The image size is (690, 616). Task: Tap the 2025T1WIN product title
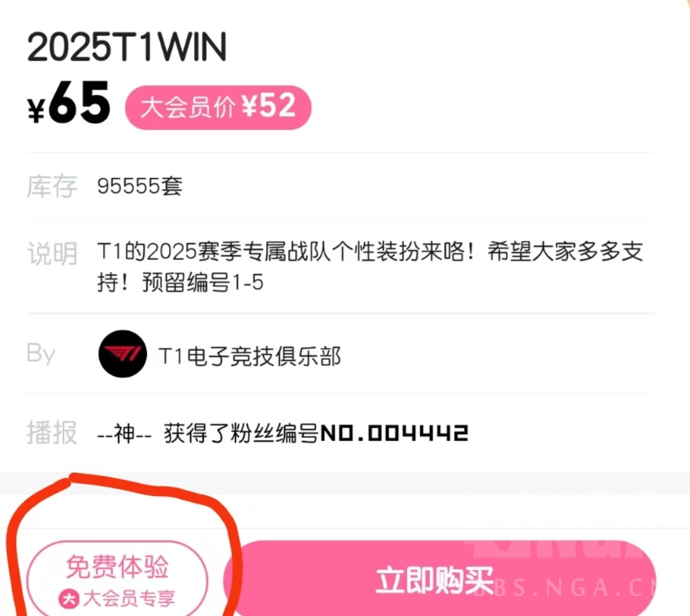pyautogui.click(x=127, y=46)
